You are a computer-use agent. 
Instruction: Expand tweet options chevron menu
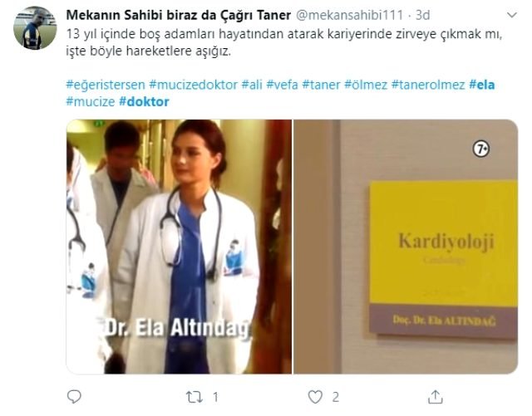tap(512, 15)
